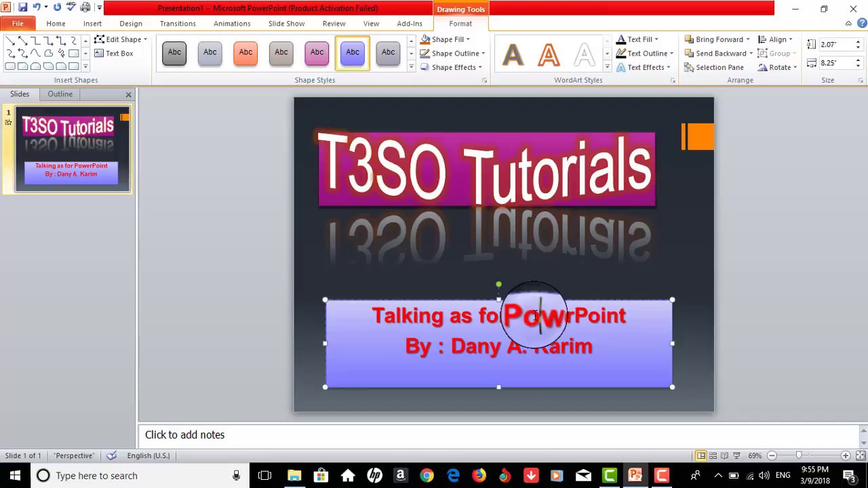Expand the Shape Styles gallery
This screenshot has height=488, width=868.
pyautogui.click(x=411, y=66)
